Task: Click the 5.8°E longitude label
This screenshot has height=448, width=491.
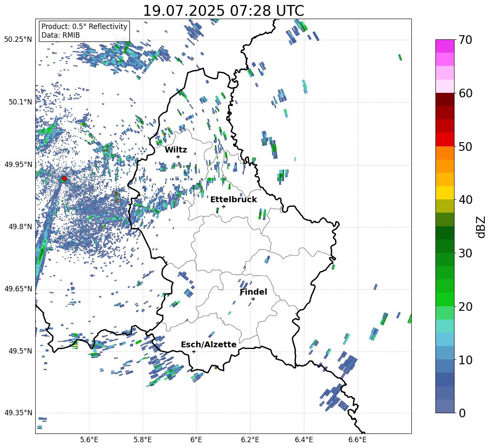Action: coord(143,440)
